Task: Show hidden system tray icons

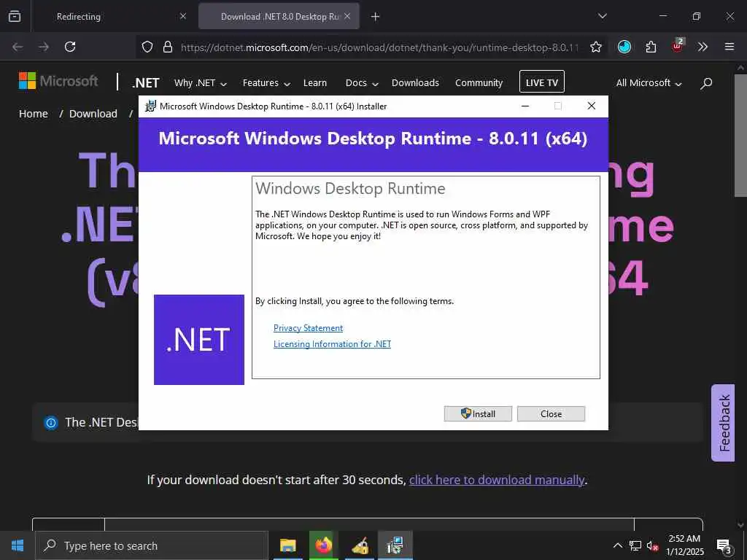Action: click(617, 545)
